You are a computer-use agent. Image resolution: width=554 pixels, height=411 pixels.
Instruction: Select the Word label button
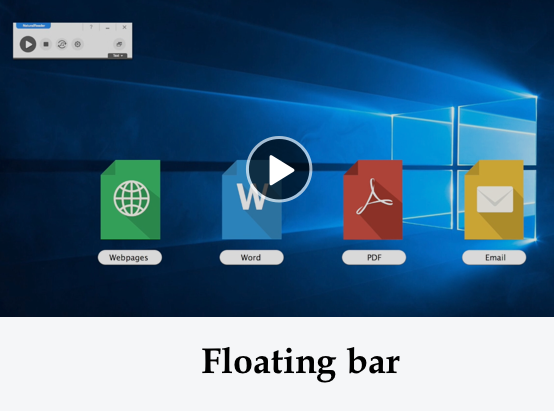coord(252,257)
